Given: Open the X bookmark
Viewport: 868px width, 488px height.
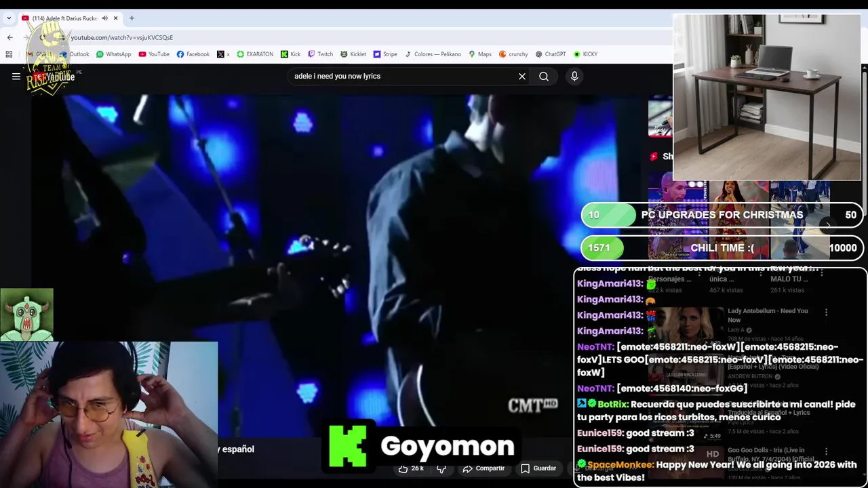Looking at the screenshot, I should 223,54.
